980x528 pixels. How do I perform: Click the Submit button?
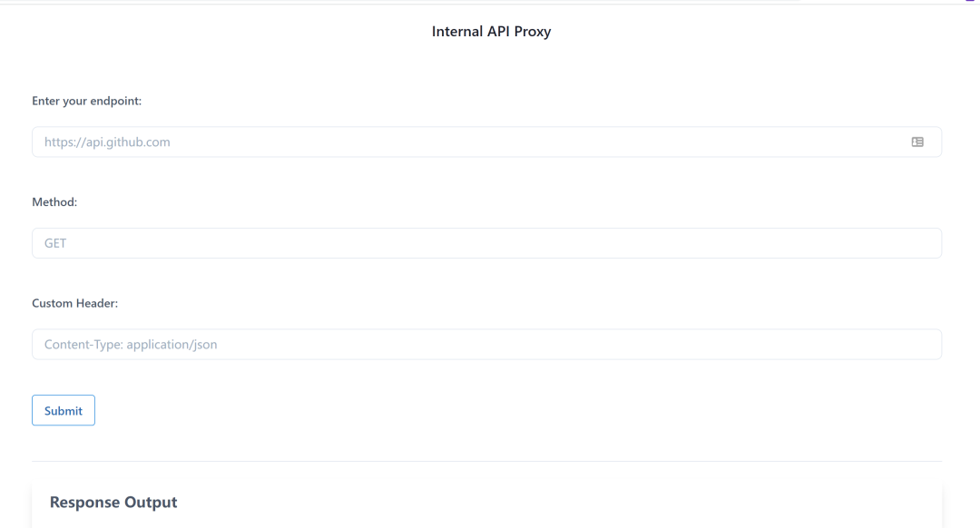[x=64, y=410]
